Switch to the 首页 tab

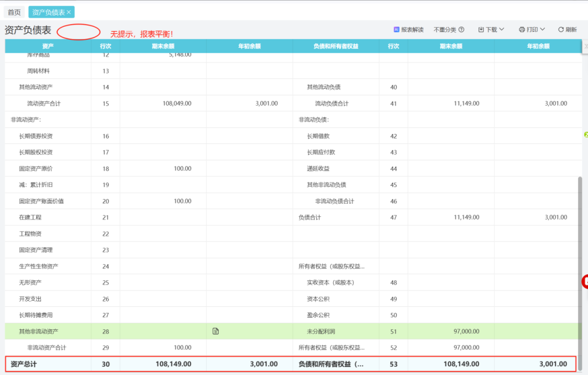click(x=14, y=11)
